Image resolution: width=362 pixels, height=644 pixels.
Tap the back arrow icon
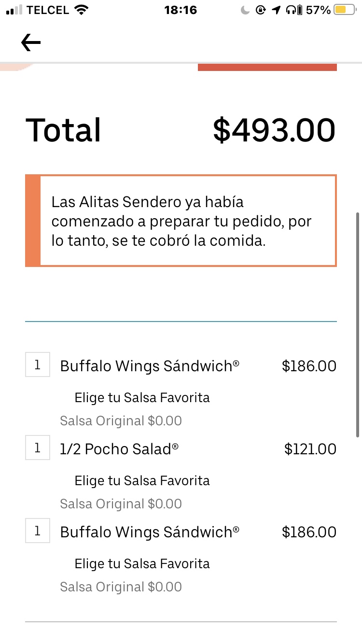tap(31, 43)
